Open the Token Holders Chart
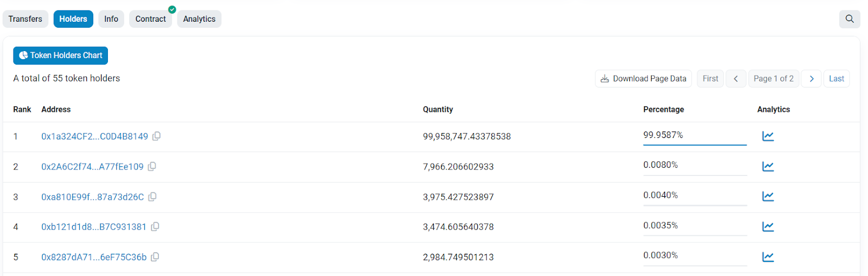 click(x=61, y=55)
